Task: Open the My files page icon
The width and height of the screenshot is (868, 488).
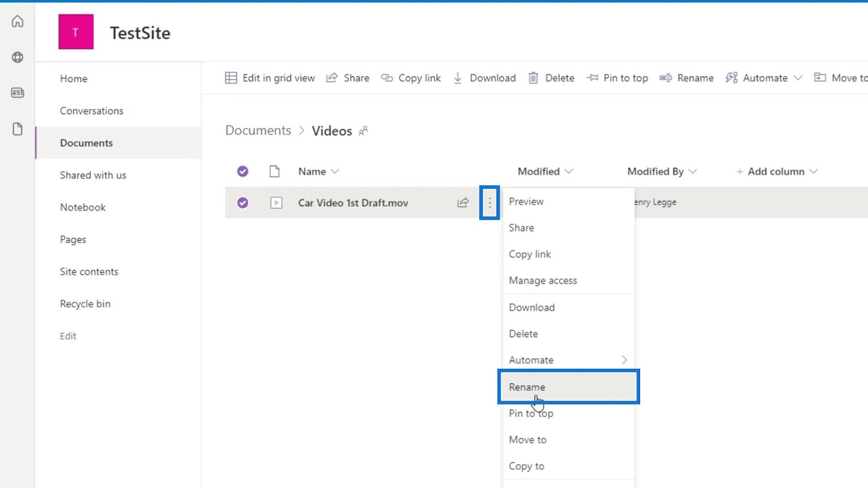Action: [x=17, y=129]
